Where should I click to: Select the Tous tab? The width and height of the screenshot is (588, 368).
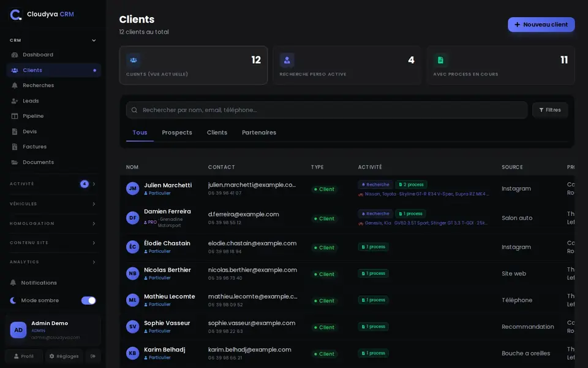[140, 132]
